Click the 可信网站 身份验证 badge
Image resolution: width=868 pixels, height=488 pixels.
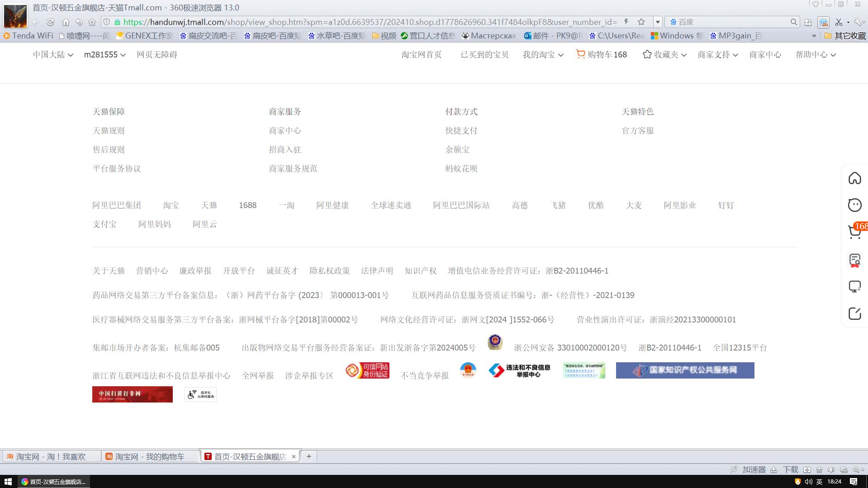point(367,370)
